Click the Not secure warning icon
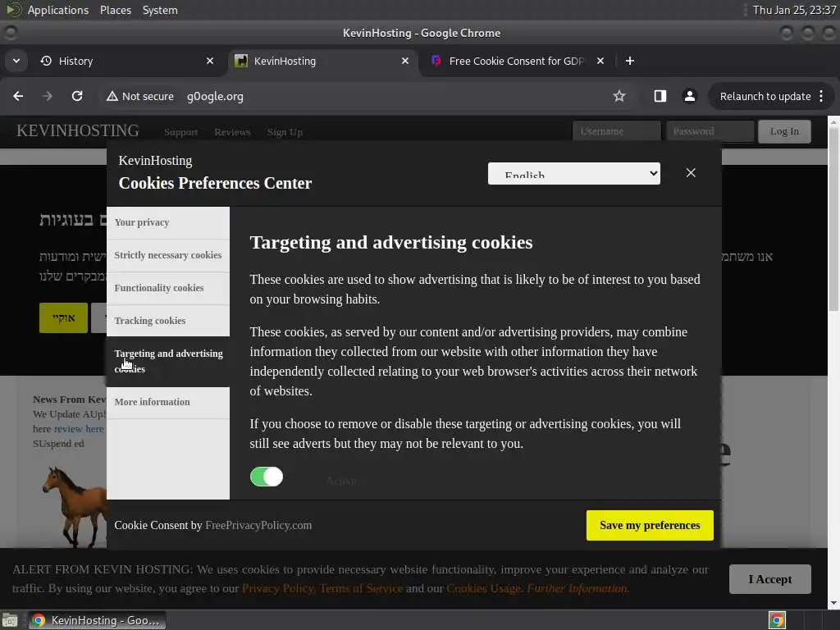The width and height of the screenshot is (840, 630). point(112,97)
